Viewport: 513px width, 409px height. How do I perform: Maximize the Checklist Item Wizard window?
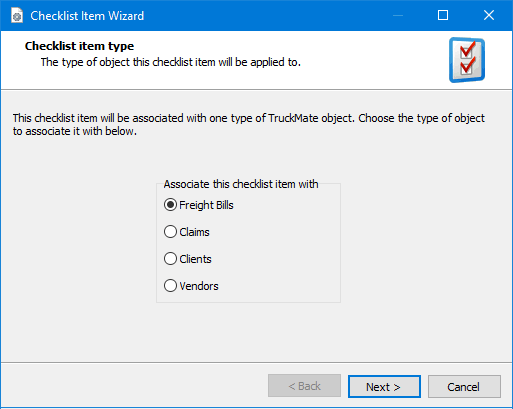click(x=443, y=15)
